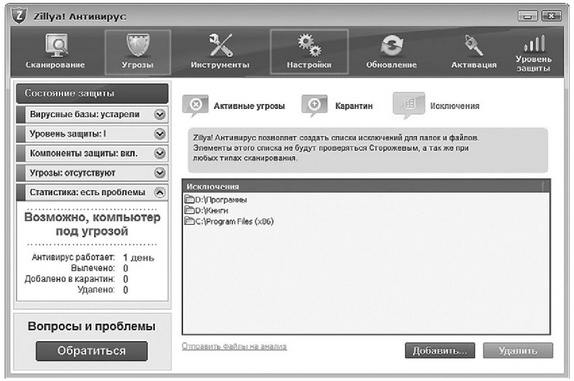Viewport: 574px width, 381px height.
Task: Select D:\Книги exclusion entry text
Action: click(212, 210)
